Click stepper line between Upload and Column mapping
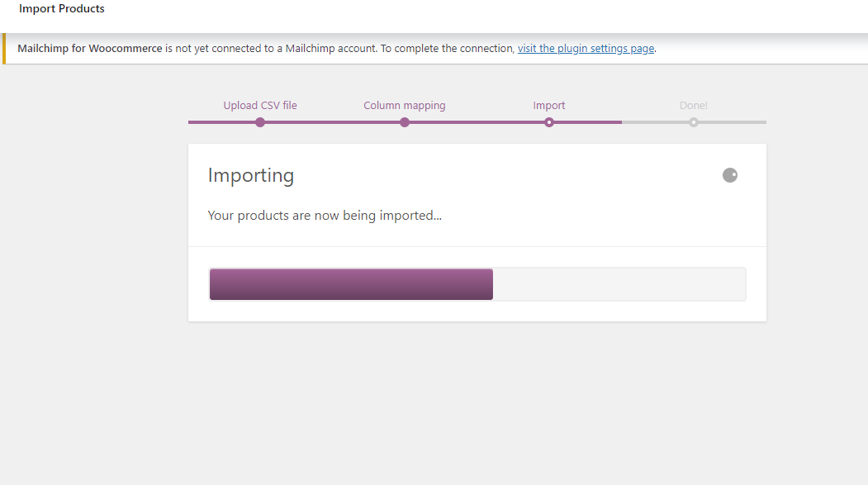The height and width of the screenshot is (485, 868). click(x=332, y=122)
